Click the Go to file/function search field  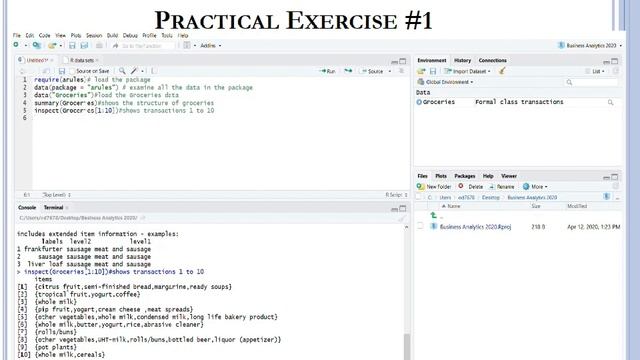[142, 46]
